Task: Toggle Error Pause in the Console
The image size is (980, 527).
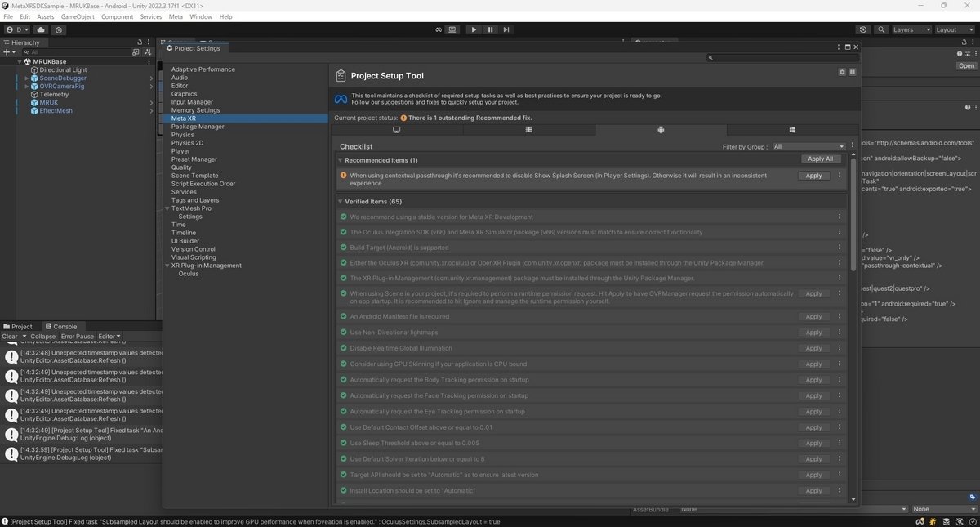Action: pyautogui.click(x=78, y=337)
